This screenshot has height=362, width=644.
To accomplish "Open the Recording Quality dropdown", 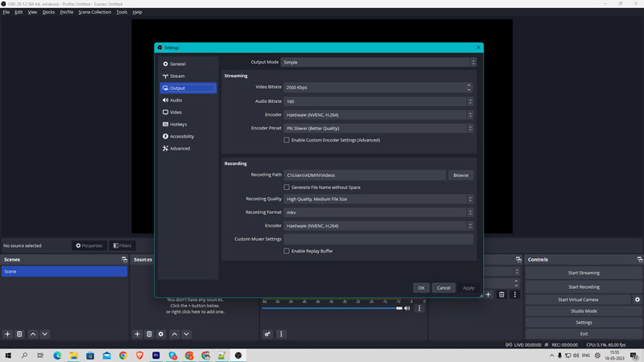I will click(378, 199).
